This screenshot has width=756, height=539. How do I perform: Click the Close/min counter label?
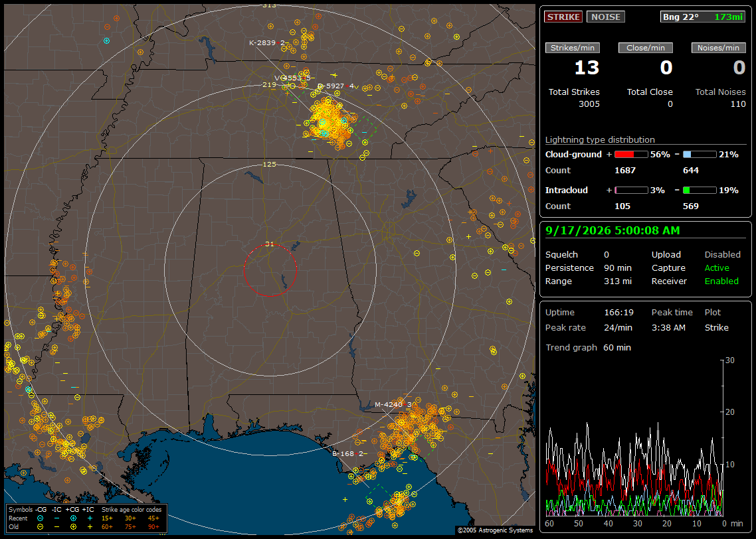tap(646, 48)
